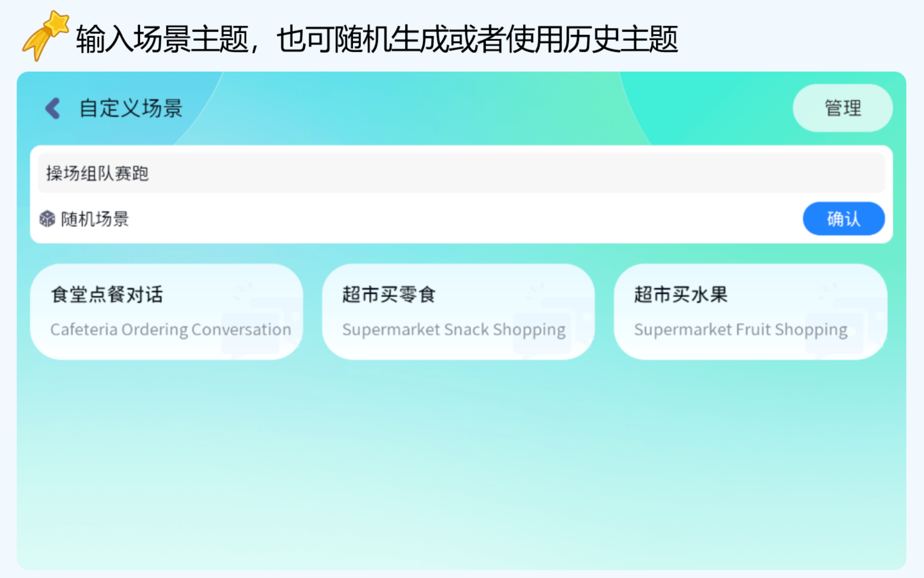This screenshot has width=924, height=578.
Task: Select the 自定义场景 title label
Action: (x=130, y=108)
